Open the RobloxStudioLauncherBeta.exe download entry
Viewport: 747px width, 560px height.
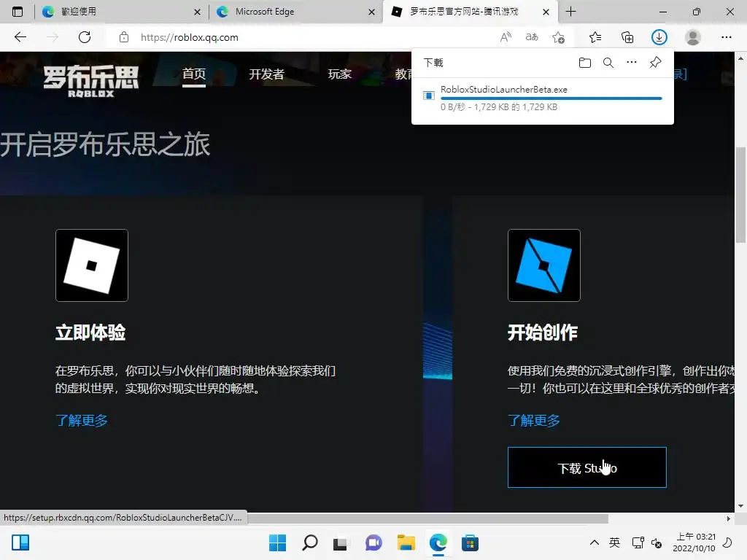coord(543,98)
